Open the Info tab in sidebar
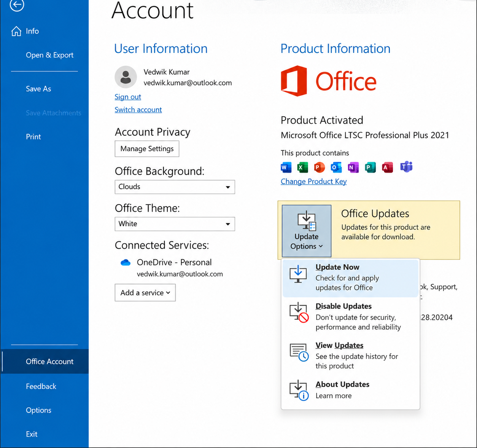This screenshot has width=477, height=448. pos(45,31)
